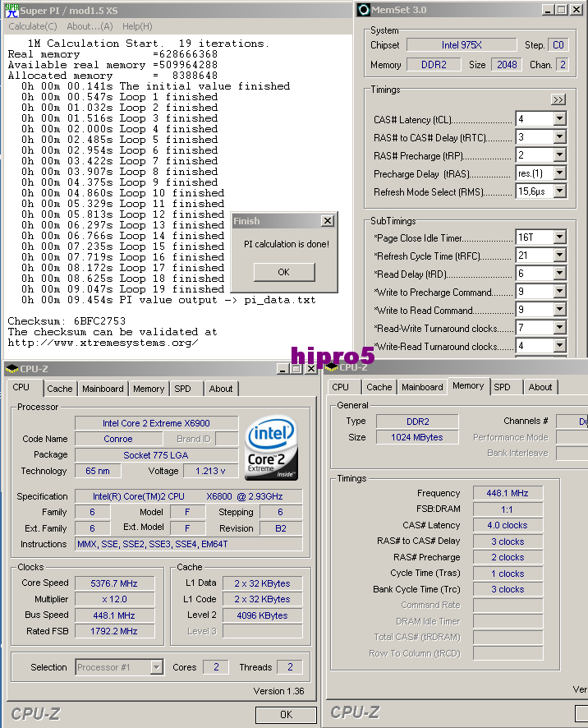
Task: Open the Page Close Idle Timer dropdown
Action: (x=560, y=237)
